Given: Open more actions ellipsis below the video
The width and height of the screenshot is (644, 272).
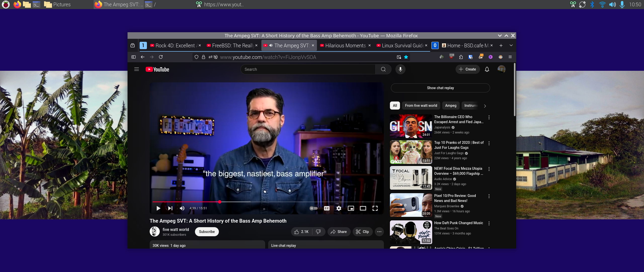Looking at the screenshot, I should point(379,232).
